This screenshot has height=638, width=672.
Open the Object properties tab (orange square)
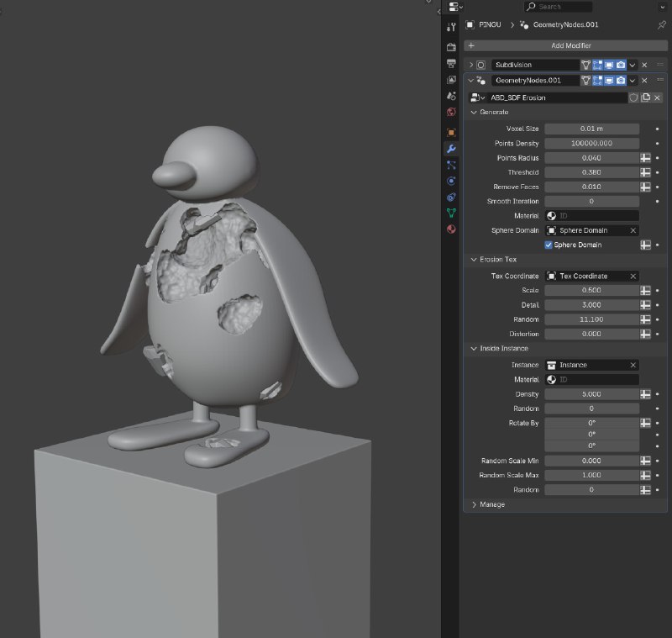click(451, 133)
